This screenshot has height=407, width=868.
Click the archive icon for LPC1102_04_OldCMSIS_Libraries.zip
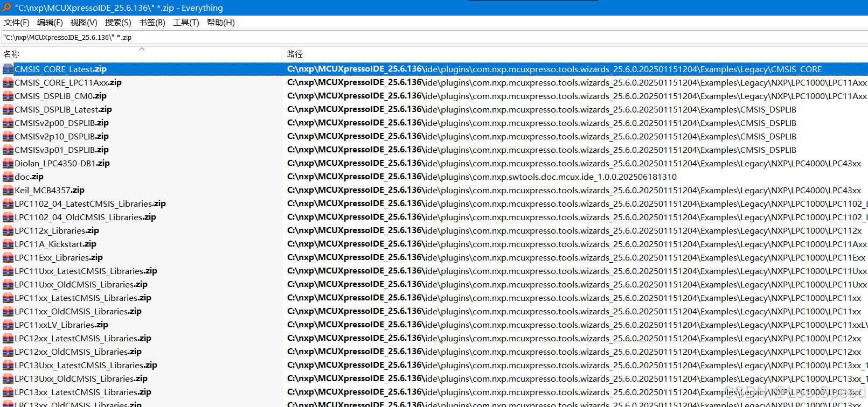click(8, 217)
